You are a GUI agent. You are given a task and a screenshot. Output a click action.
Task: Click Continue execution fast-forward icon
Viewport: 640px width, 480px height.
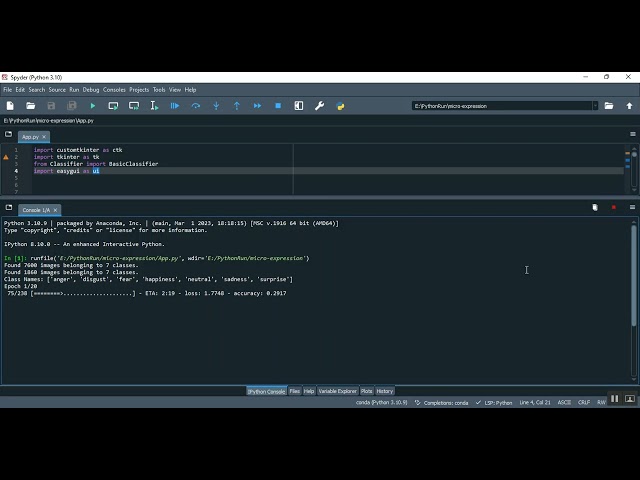[x=258, y=106]
